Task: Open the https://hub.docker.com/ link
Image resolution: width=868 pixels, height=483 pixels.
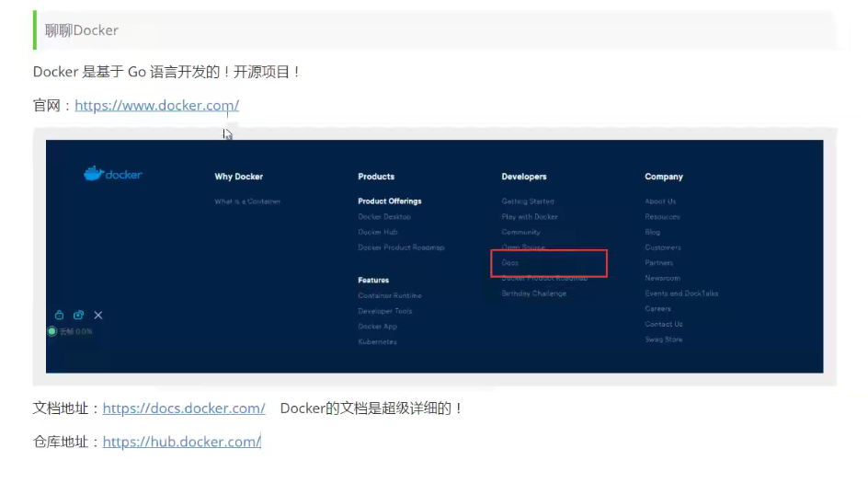Action: click(x=181, y=442)
